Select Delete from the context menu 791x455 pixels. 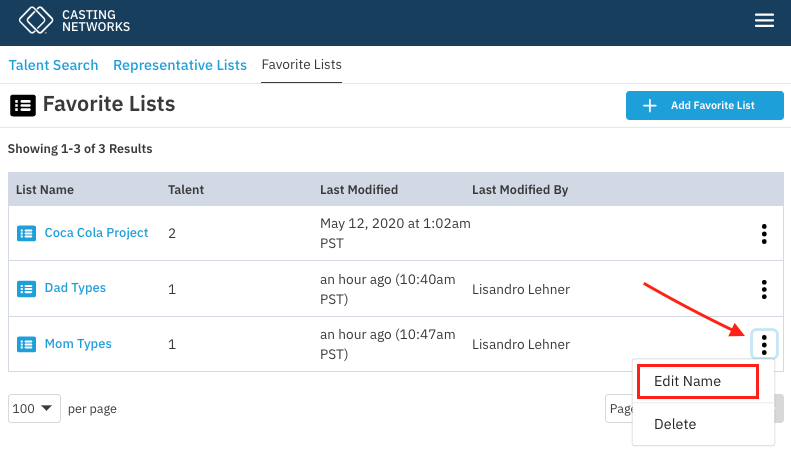coord(675,424)
